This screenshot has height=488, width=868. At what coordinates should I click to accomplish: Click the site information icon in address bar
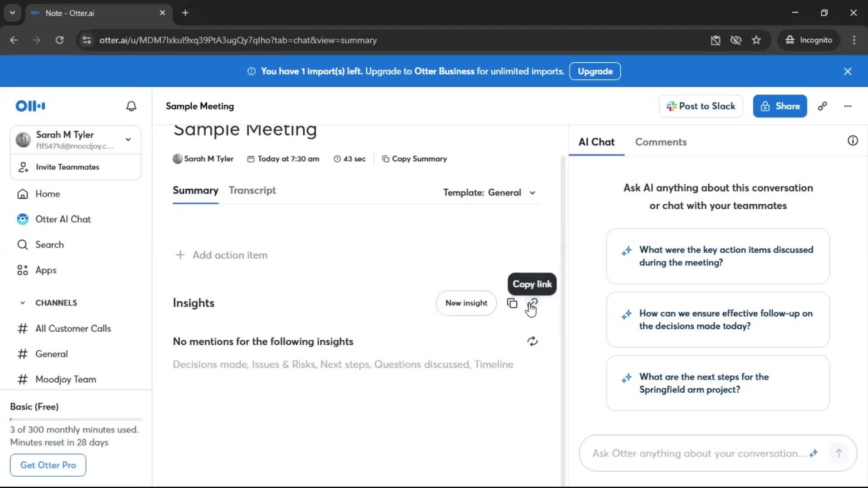click(x=87, y=40)
